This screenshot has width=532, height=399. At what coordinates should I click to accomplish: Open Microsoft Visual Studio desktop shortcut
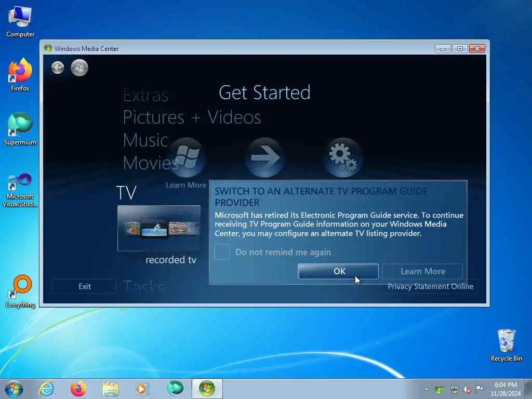point(20,190)
